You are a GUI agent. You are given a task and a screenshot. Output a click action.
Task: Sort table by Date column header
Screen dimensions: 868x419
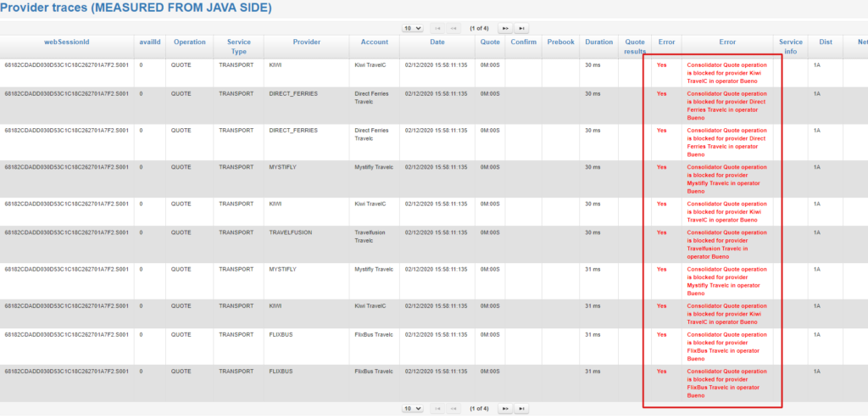437,42
